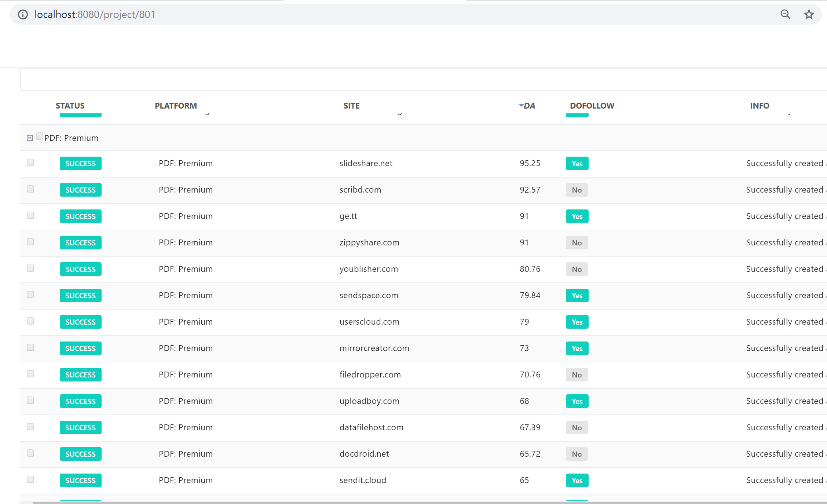Click the DA value 92.57
Image resolution: width=827 pixels, height=504 pixels.
pos(530,190)
